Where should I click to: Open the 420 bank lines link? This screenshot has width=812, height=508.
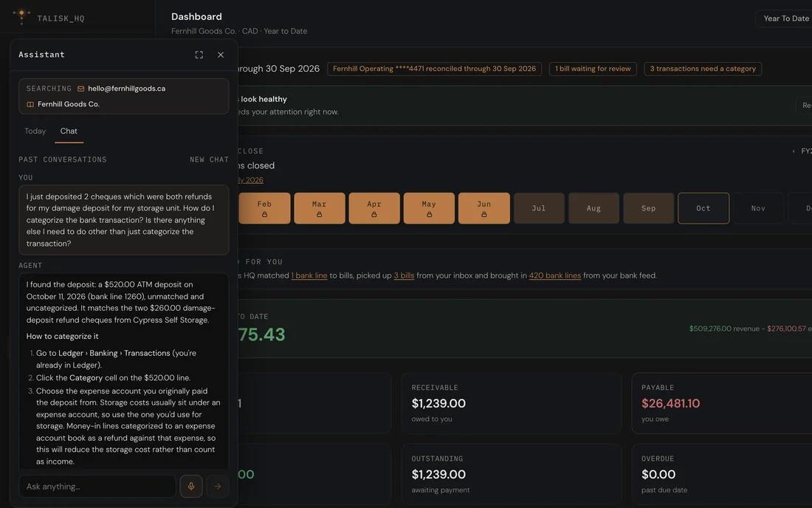pyautogui.click(x=554, y=275)
